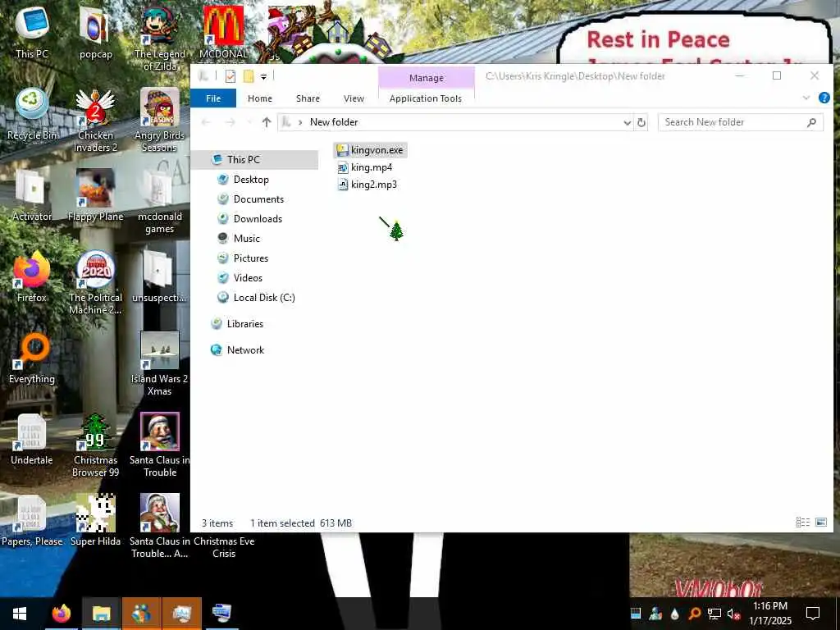Open the View ribbon tab

tap(354, 98)
